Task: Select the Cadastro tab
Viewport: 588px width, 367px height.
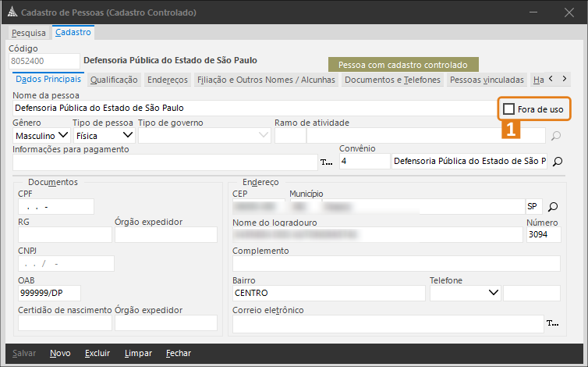Action: click(73, 32)
